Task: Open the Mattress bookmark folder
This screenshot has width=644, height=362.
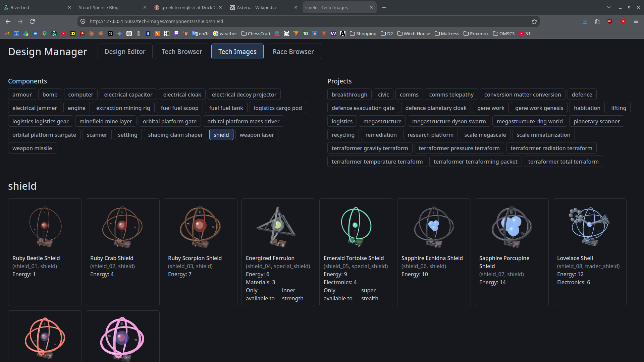Action: (x=447, y=34)
